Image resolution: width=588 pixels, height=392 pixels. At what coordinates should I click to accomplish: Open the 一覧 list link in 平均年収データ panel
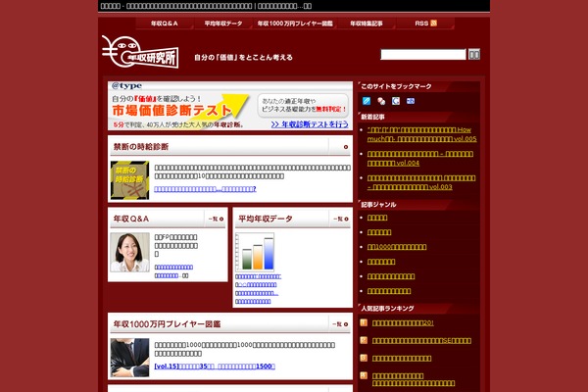click(x=341, y=219)
